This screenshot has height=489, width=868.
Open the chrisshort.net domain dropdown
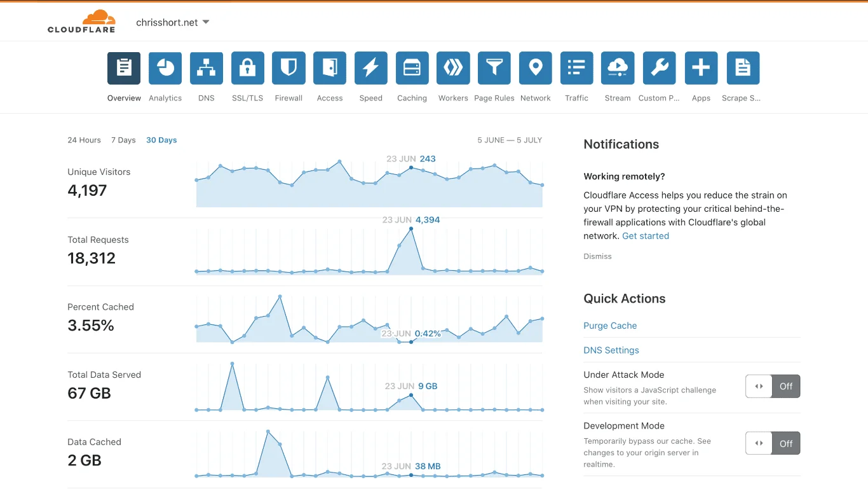[173, 22]
